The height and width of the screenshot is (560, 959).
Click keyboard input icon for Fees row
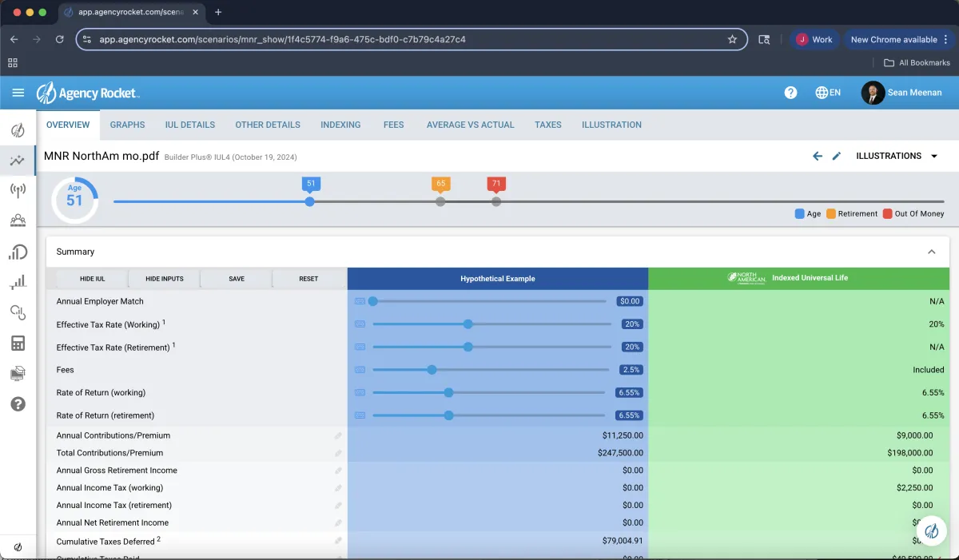360,370
